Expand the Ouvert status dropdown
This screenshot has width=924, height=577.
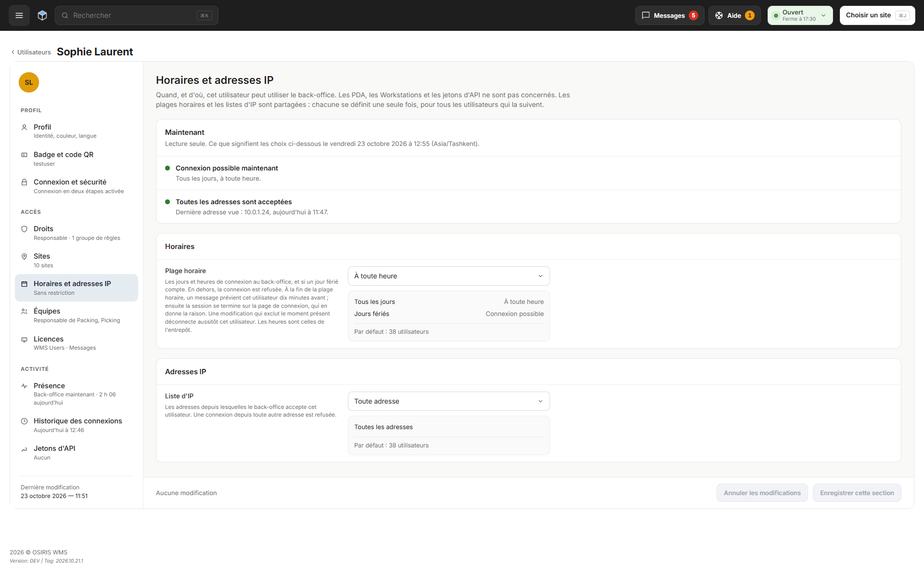tap(800, 15)
